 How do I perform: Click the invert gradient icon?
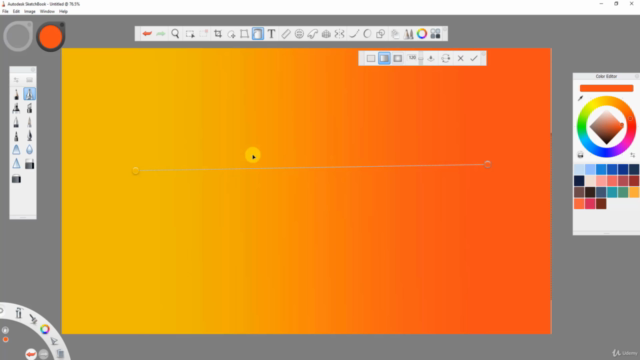(446, 58)
